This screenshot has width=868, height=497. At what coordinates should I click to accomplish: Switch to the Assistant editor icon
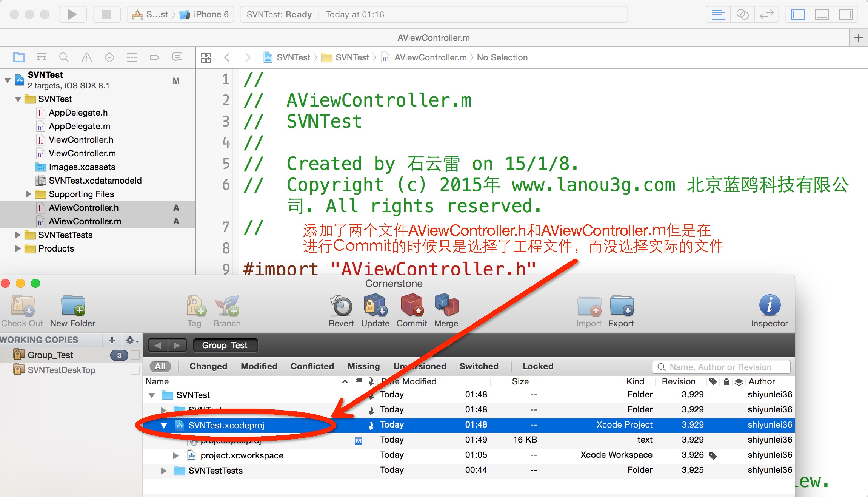742,14
